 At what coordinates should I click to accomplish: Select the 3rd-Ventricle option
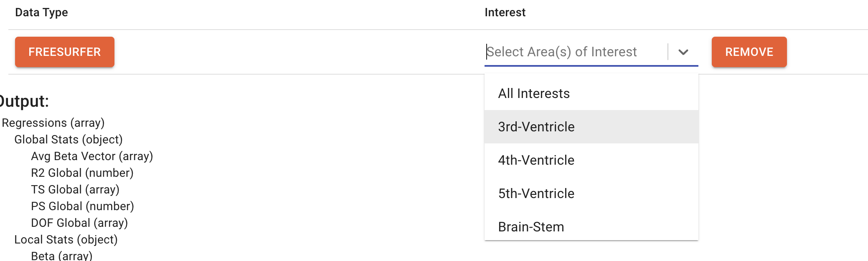pyautogui.click(x=536, y=127)
